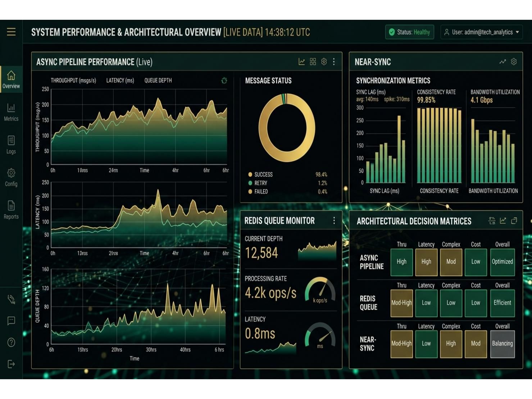Click the Async Pipeline Optimized cell
The width and height of the screenshot is (532, 399).
[x=502, y=262]
